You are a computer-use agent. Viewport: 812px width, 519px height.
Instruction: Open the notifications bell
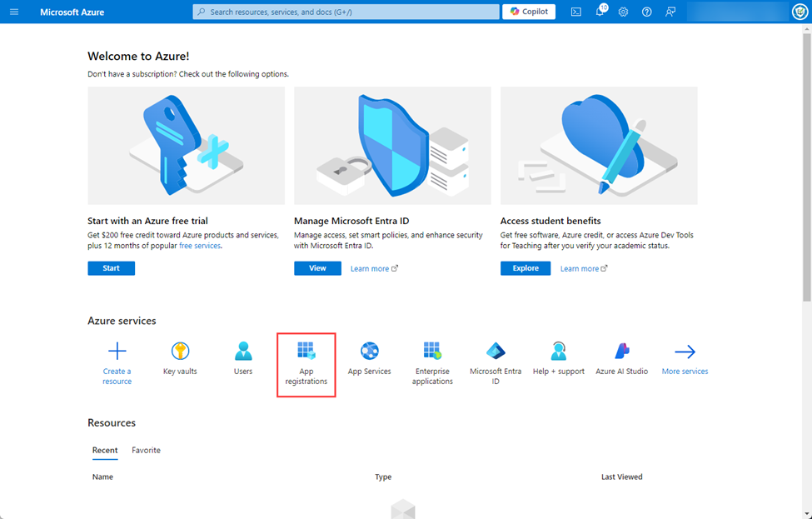599,12
